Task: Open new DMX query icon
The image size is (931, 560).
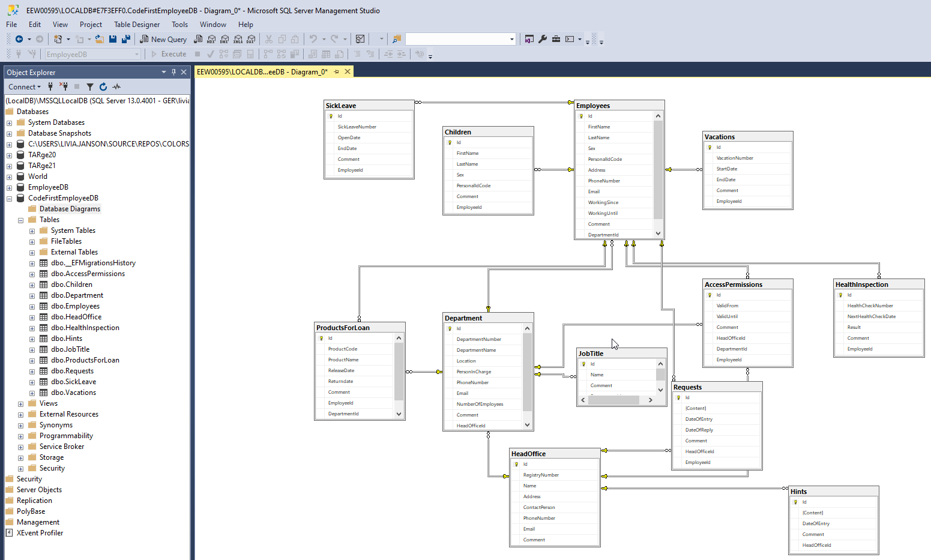Action: 224,39
